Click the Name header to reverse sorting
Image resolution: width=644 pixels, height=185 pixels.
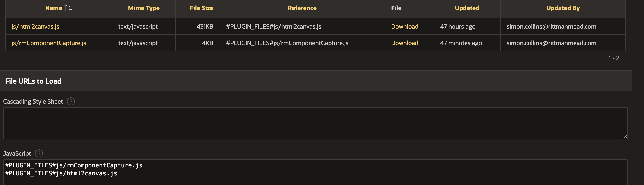pyautogui.click(x=53, y=8)
